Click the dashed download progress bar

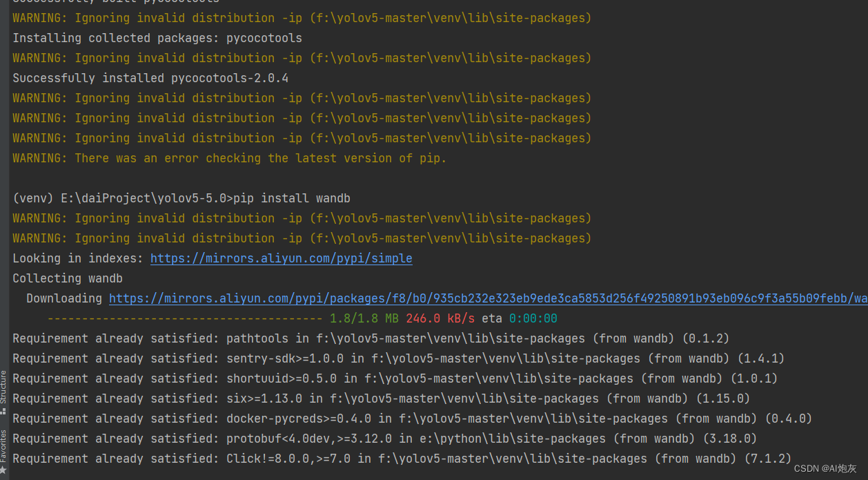pos(185,318)
